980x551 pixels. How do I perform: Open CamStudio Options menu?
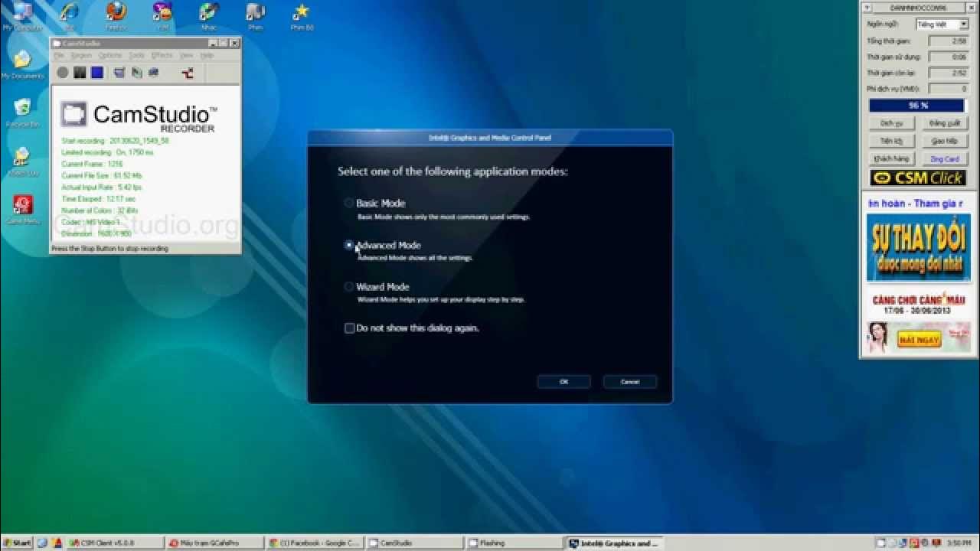coord(110,55)
